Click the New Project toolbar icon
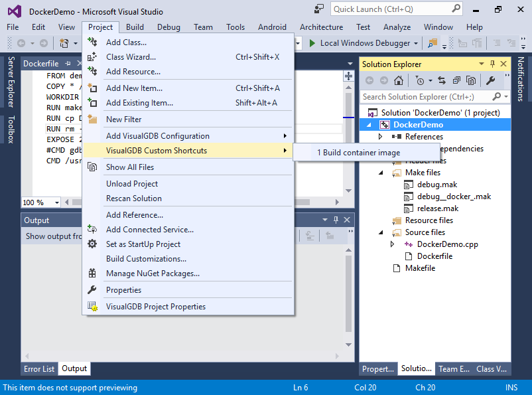The height and width of the screenshot is (395, 532). point(64,43)
